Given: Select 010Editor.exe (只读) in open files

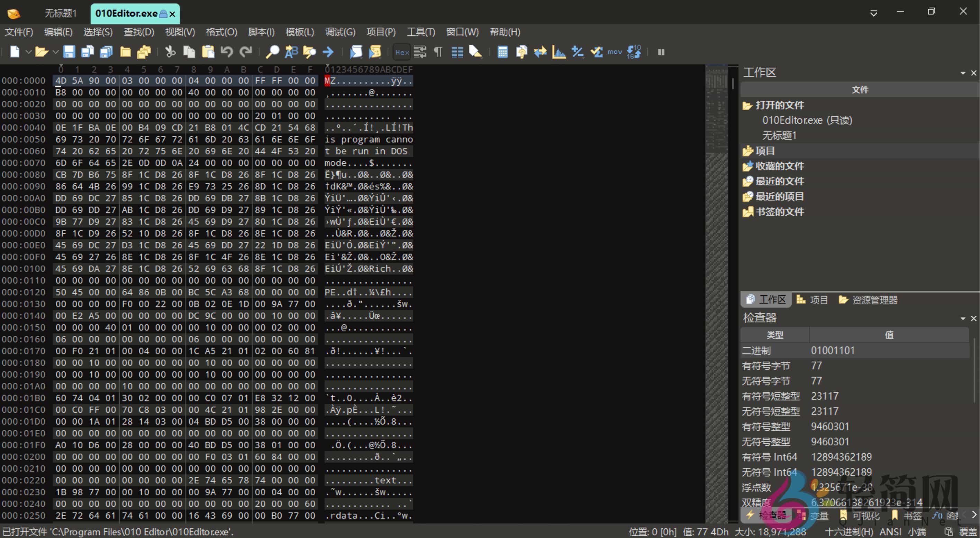Looking at the screenshot, I should pyautogui.click(x=807, y=121).
